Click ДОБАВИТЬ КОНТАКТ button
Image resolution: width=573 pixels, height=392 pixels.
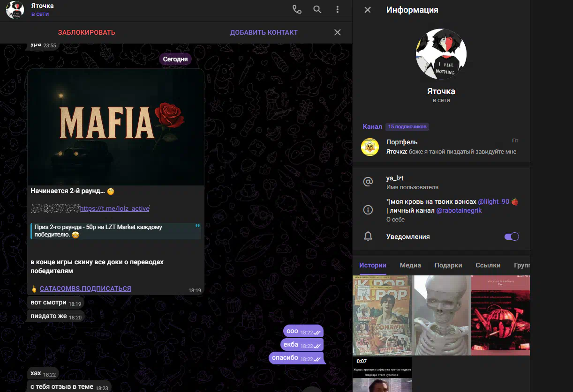click(x=264, y=32)
